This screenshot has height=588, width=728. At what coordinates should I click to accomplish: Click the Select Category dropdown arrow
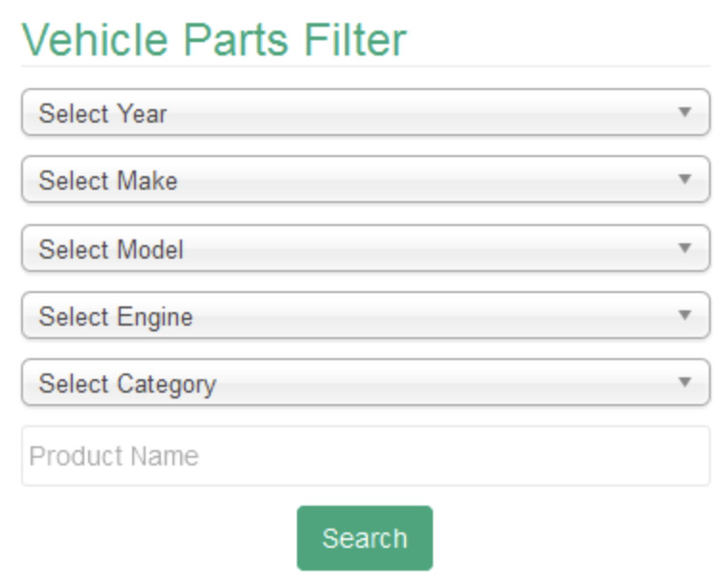(684, 382)
